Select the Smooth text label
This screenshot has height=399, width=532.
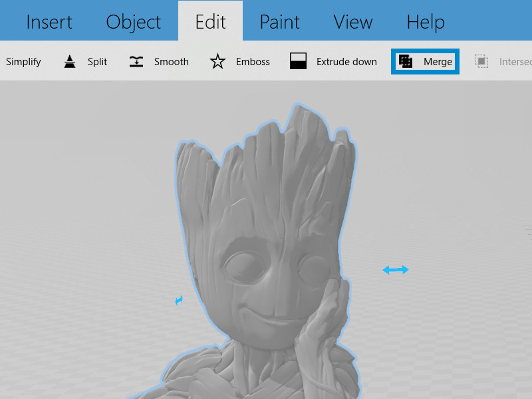click(172, 62)
